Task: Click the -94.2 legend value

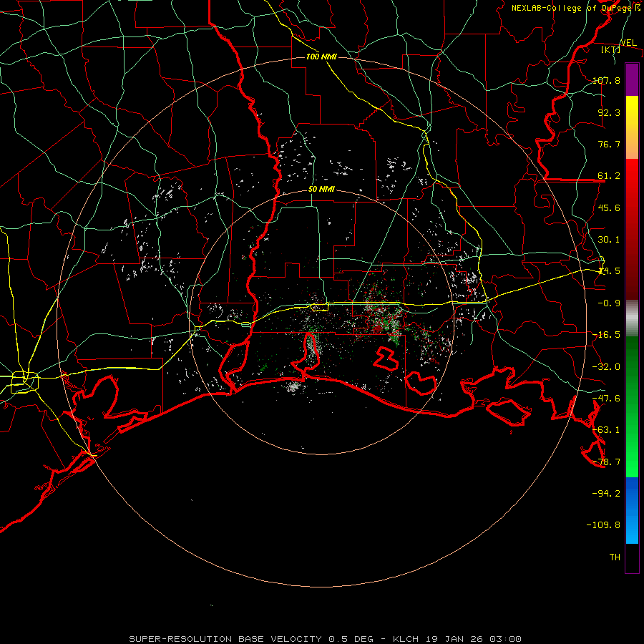Action: pos(606,493)
